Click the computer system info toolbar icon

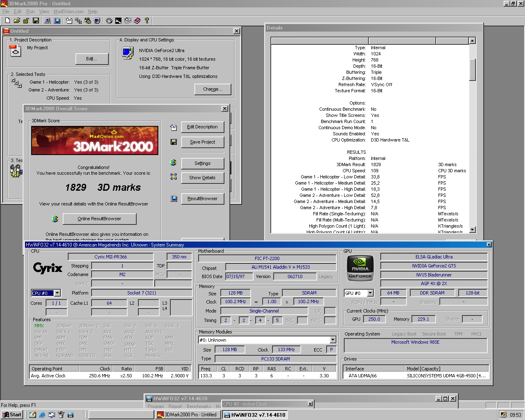click(48, 21)
